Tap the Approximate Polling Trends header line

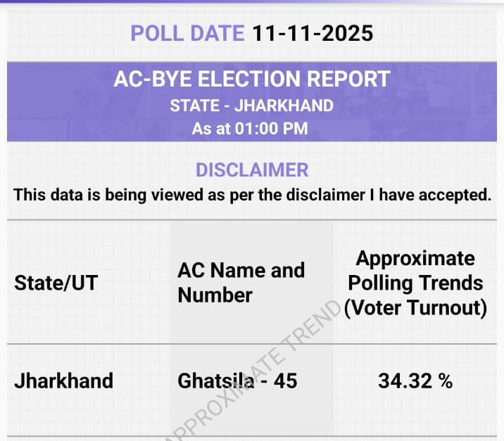coord(415,271)
